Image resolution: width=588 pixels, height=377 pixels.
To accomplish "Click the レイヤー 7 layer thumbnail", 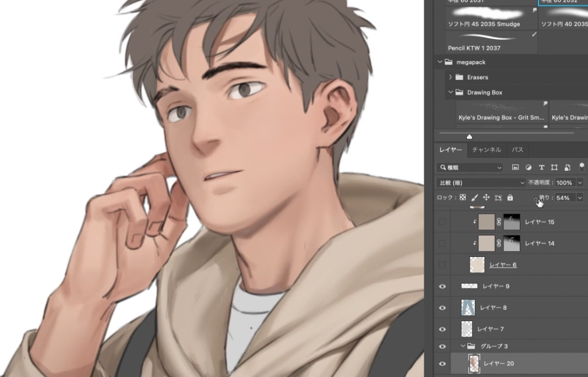I will (x=467, y=329).
